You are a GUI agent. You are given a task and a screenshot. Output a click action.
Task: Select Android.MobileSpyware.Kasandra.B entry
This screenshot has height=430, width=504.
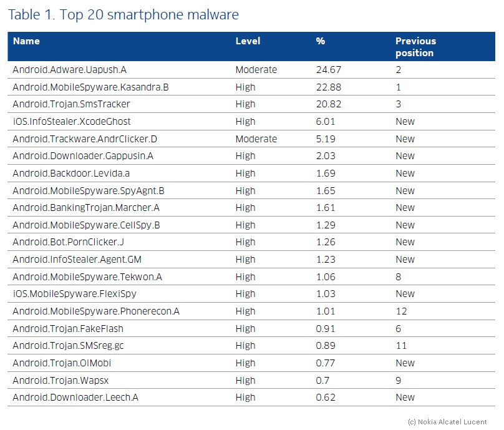(90, 87)
